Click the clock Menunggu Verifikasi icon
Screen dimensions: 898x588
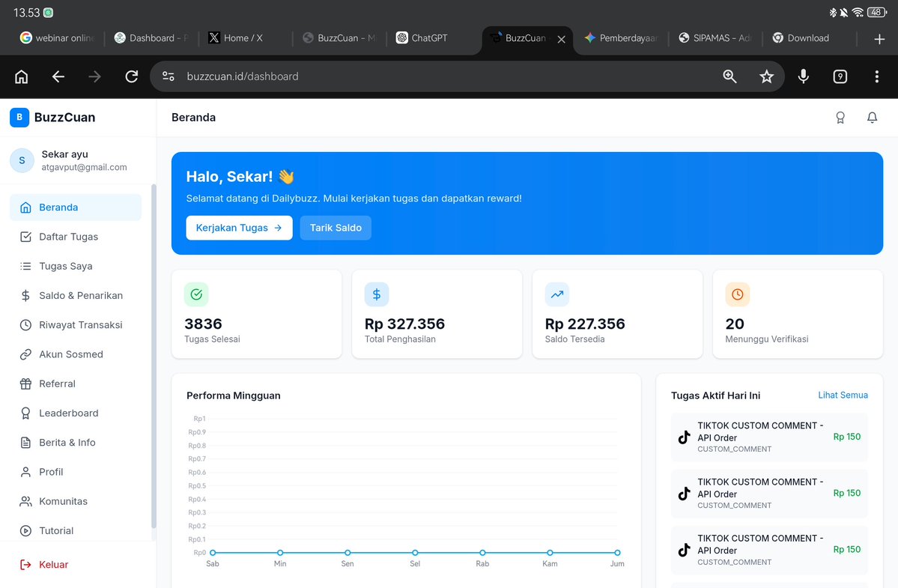pyautogui.click(x=738, y=294)
